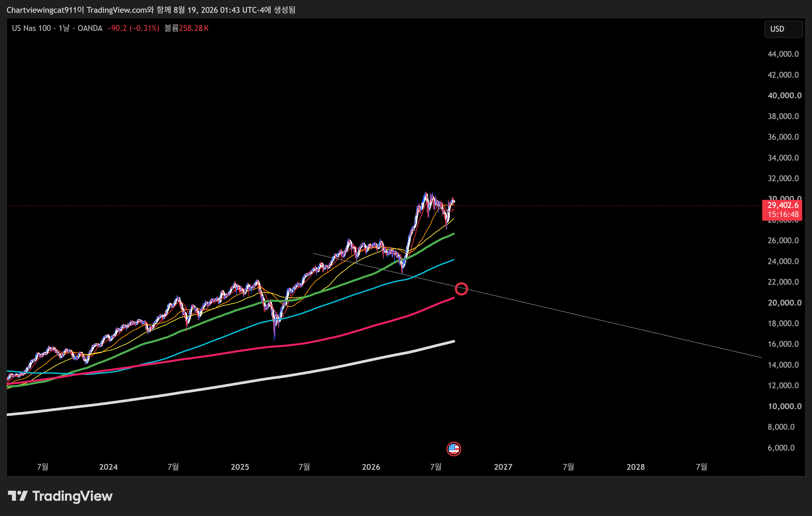Click the Chartviewingcat911 snapshot caption text

tap(151, 10)
